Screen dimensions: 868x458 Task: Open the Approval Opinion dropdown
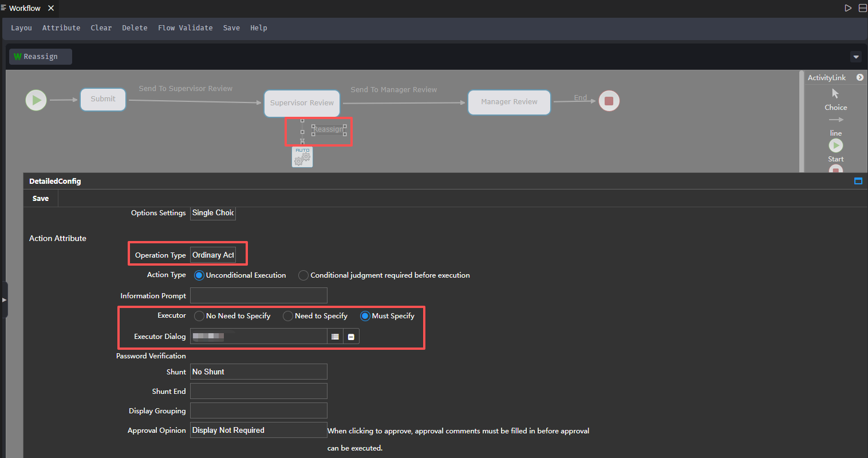coord(258,431)
